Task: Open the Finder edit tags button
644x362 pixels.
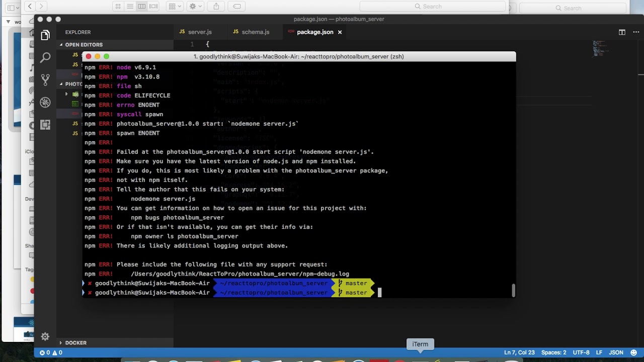Action: (236, 6)
